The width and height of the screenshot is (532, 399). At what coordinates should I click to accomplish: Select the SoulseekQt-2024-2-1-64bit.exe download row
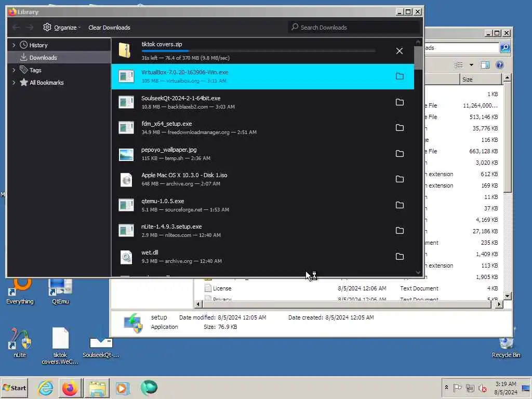pyautogui.click(x=262, y=102)
